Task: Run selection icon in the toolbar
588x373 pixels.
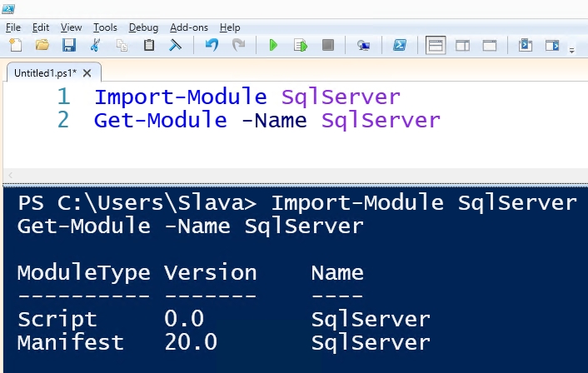Action: click(x=301, y=45)
